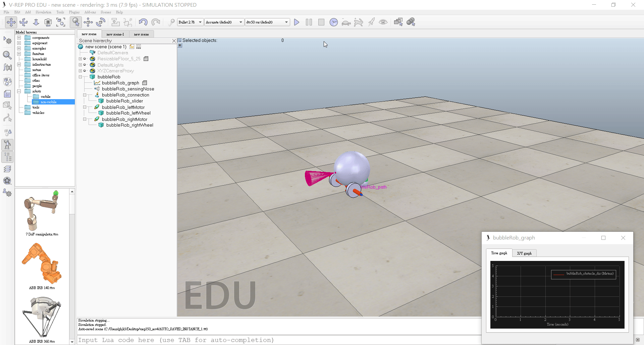
Task: Expand the equipment folder
Action: pos(19,43)
